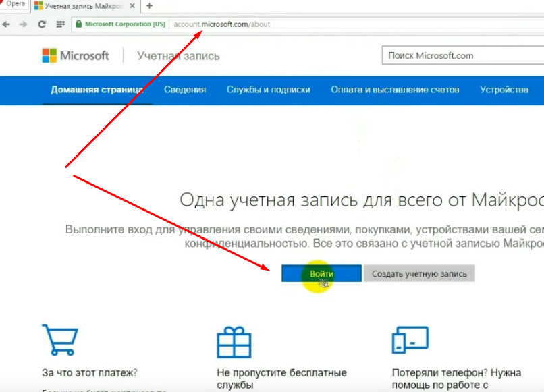Screen dimensions: 544x392
Task: Open the Opera menu button
Action: click(x=14, y=5)
